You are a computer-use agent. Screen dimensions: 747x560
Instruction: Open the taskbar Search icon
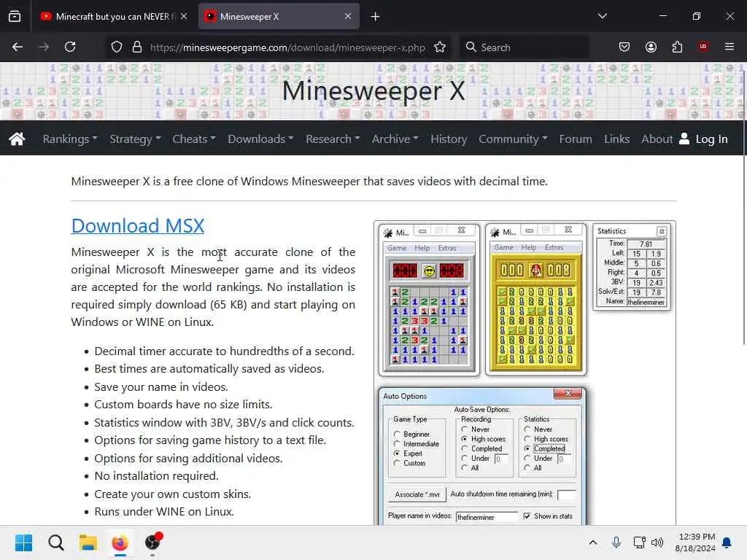(55, 542)
